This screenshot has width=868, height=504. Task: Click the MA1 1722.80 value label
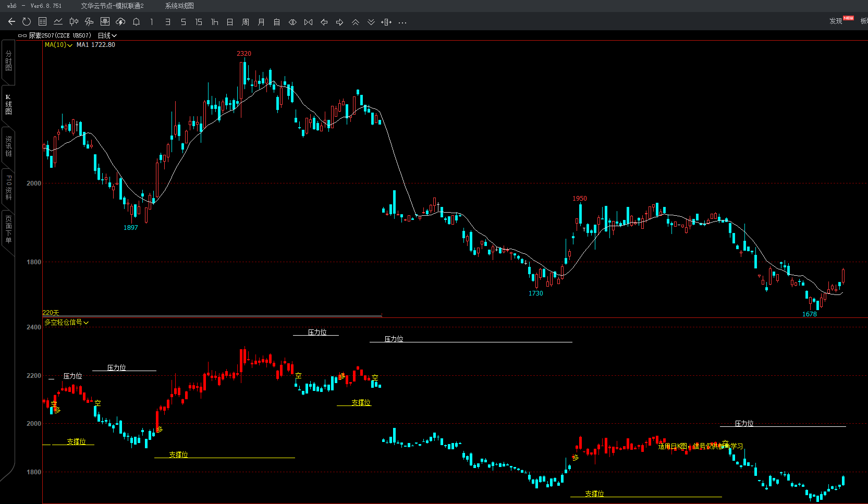96,45
